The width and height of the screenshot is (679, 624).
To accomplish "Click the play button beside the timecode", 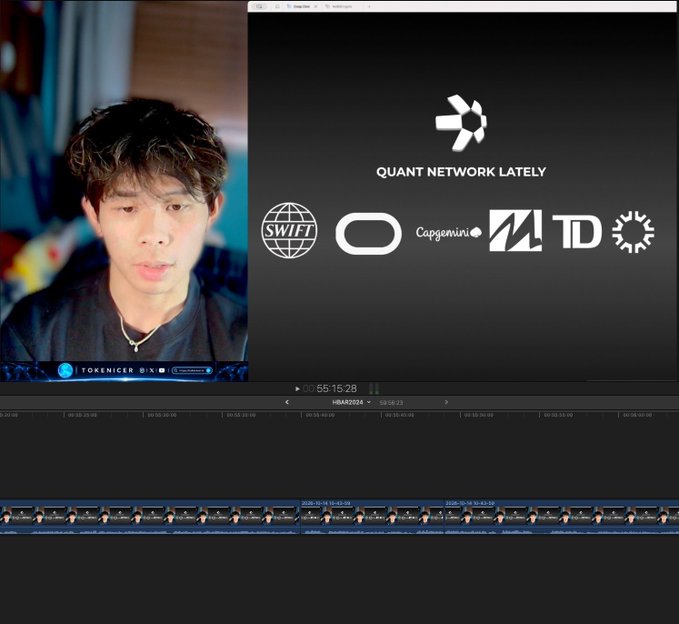I will [x=297, y=389].
